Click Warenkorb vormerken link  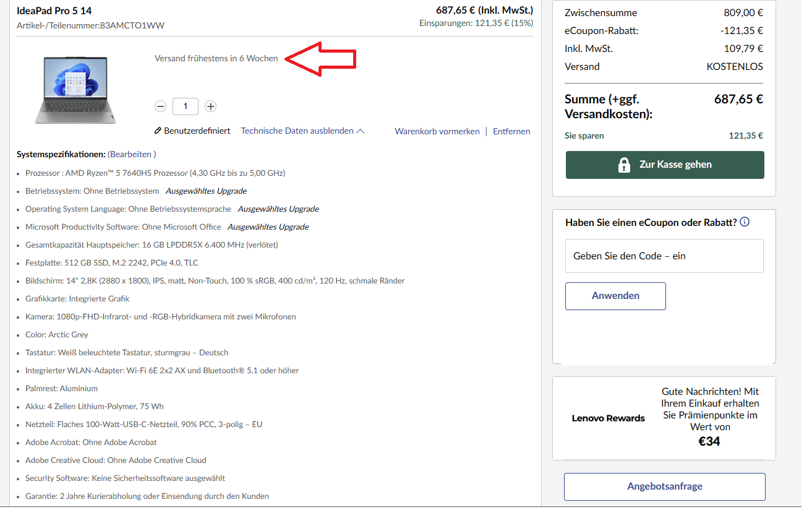click(437, 131)
